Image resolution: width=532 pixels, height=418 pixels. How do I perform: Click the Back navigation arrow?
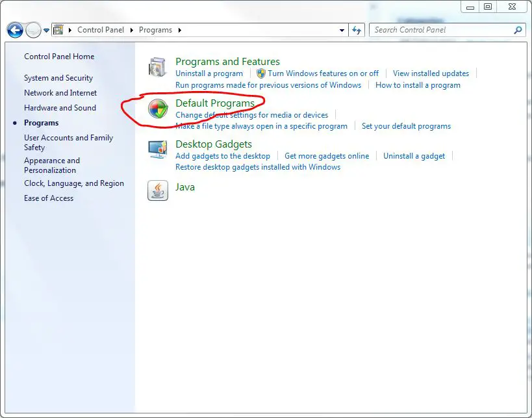coord(15,30)
